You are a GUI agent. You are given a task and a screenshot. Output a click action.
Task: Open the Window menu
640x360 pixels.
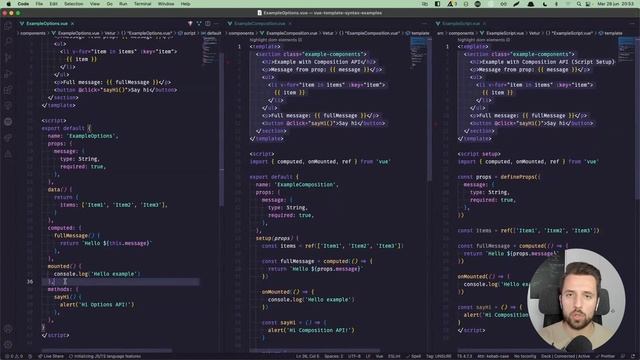coord(166,4)
